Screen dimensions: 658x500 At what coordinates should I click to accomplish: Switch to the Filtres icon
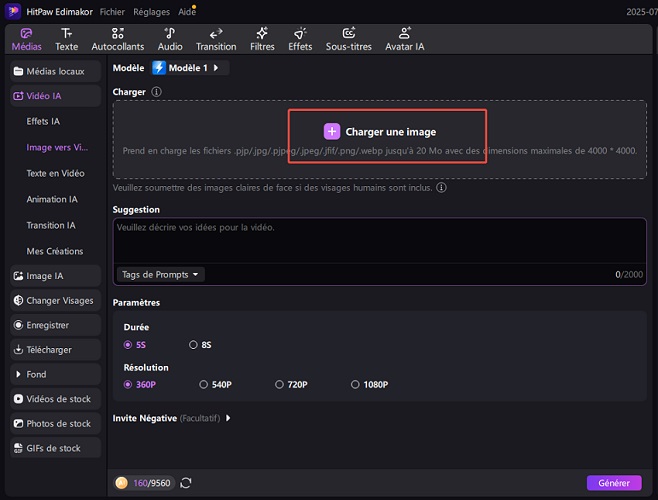click(x=262, y=39)
